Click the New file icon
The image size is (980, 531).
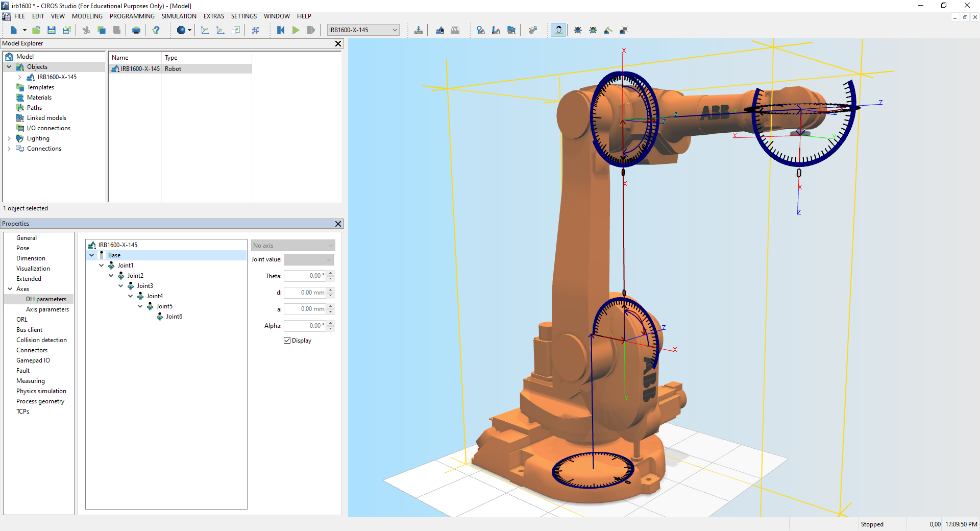[x=14, y=30]
